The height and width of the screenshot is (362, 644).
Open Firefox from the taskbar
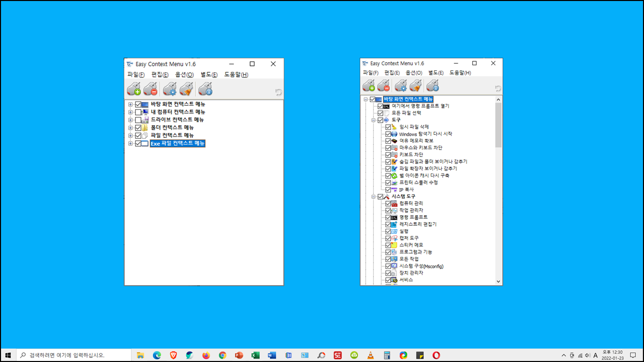[206, 355]
